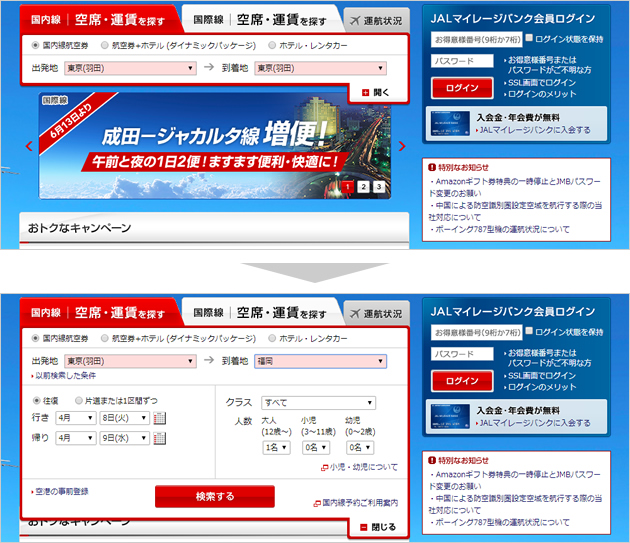Click red ログイン button in upper screenshot
Viewport: 630px width, 543px height.
pos(462,88)
